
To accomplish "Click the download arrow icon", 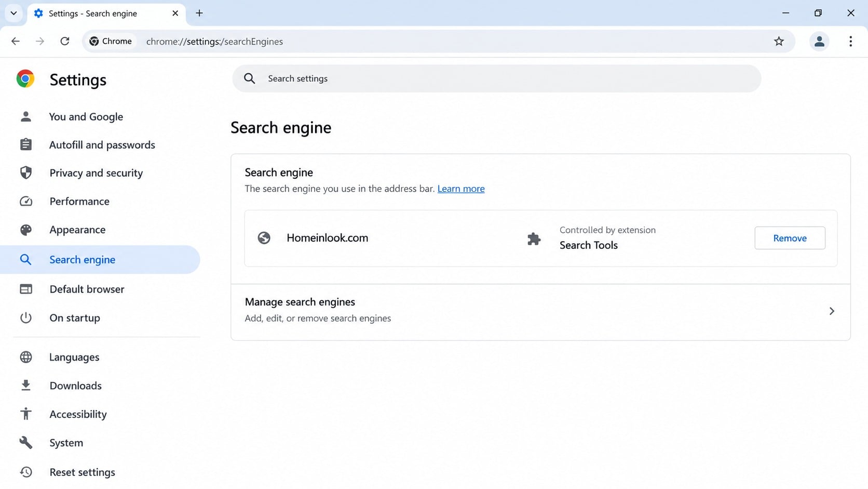I will pos(26,386).
